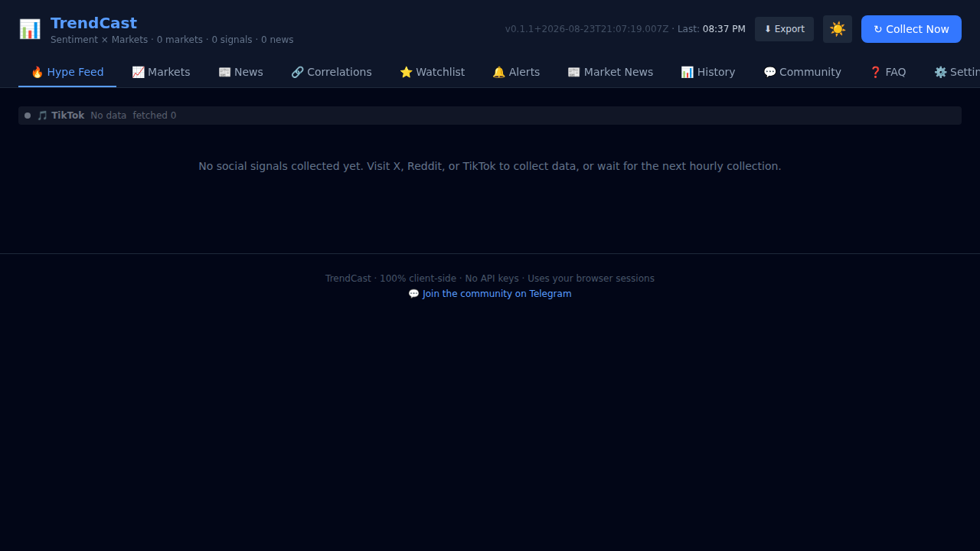This screenshot has width=980, height=551.
Task: Go to the Correlations tab
Action: [332, 72]
